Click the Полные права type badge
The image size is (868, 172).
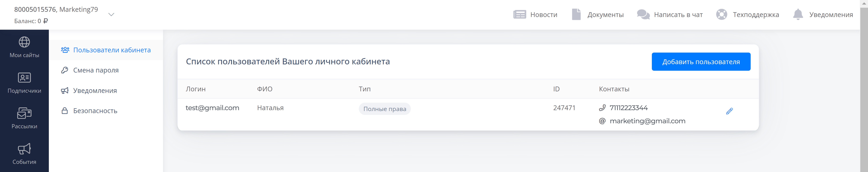384,109
